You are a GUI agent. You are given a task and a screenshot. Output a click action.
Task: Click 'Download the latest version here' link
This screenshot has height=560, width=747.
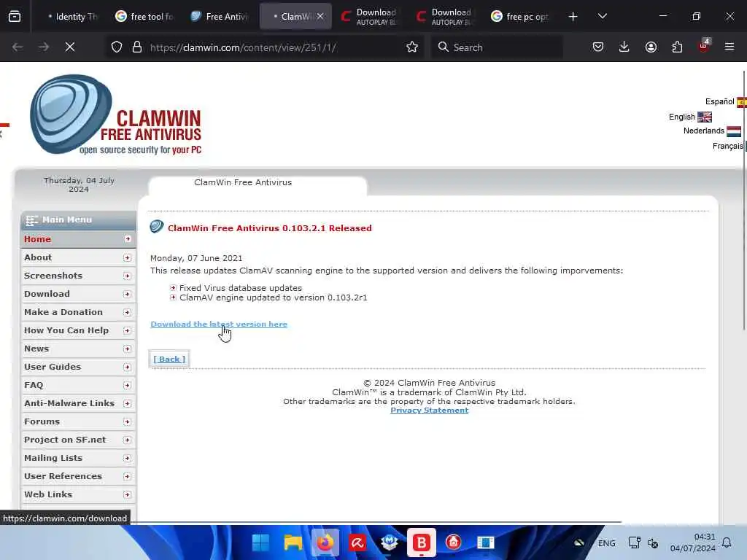tap(219, 324)
